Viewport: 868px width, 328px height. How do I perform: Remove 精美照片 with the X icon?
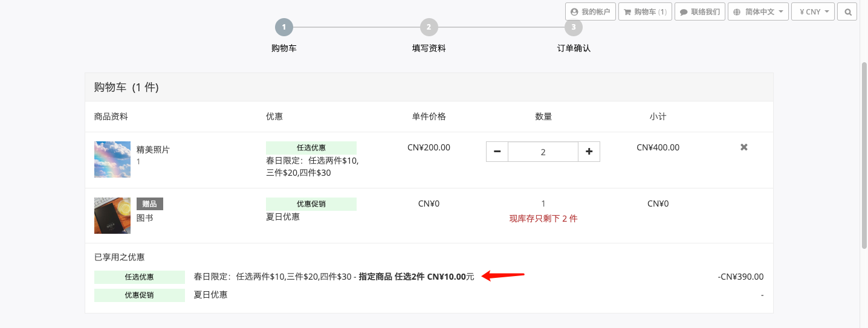point(744,147)
